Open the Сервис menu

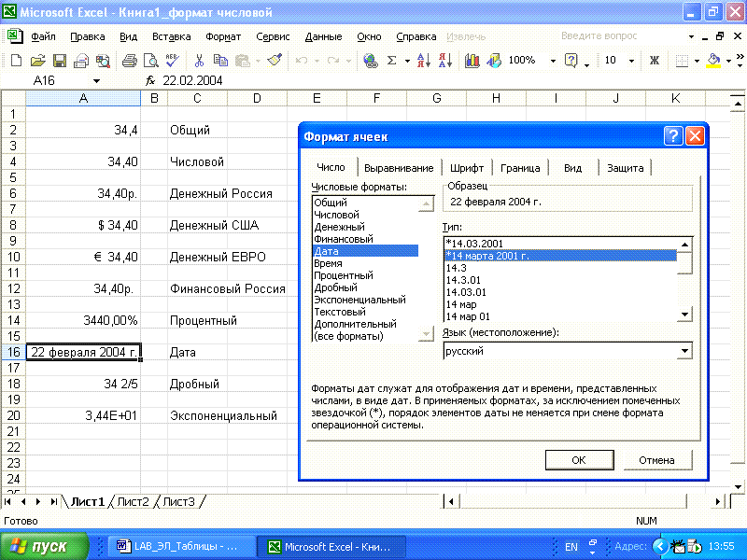tap(273, 36)
